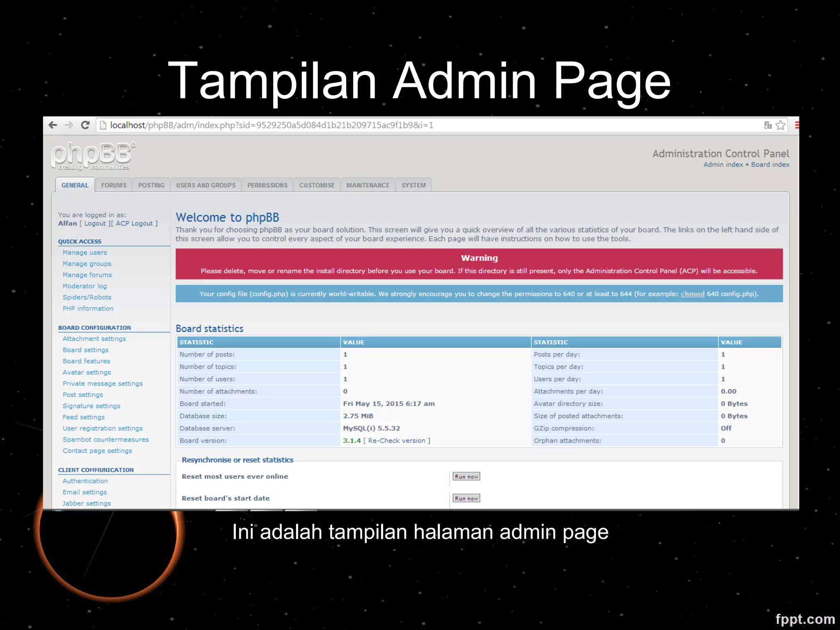
Task: Open the Posting tab
Action: [x=151, y=185]
